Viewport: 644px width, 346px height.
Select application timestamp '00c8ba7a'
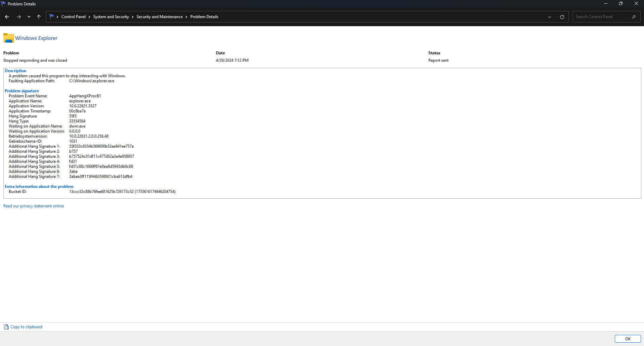(x=77, y=111)
